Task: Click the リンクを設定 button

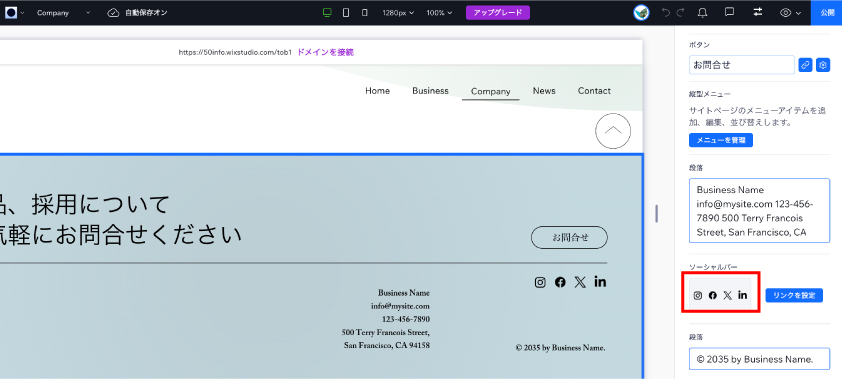Action: 794,295
